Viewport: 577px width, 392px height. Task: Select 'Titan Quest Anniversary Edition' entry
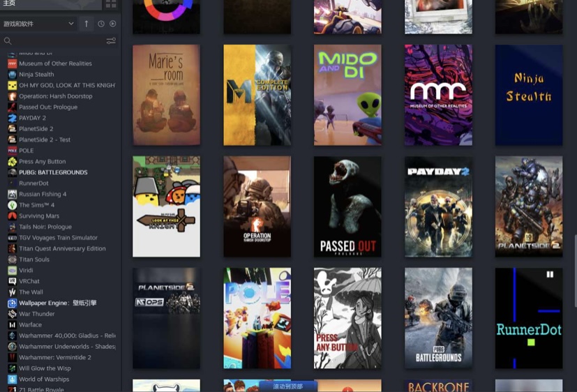[x=62, y=248]
